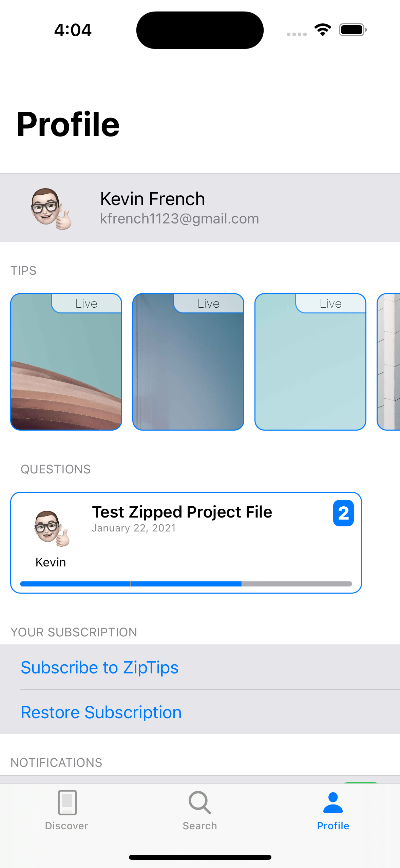Tap the battery icon in the status bar

click(x=353, y=30)
